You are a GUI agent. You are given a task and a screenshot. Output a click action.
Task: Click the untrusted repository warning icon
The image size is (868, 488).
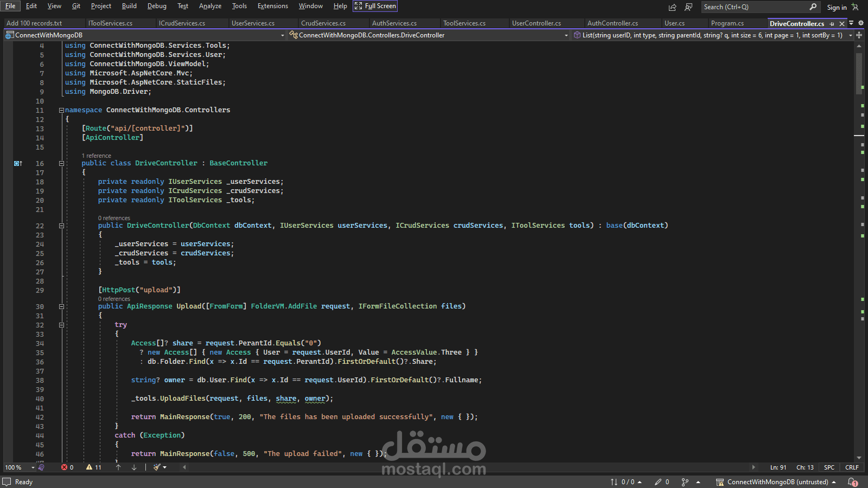pyautogui.click(x=720, y=482)
